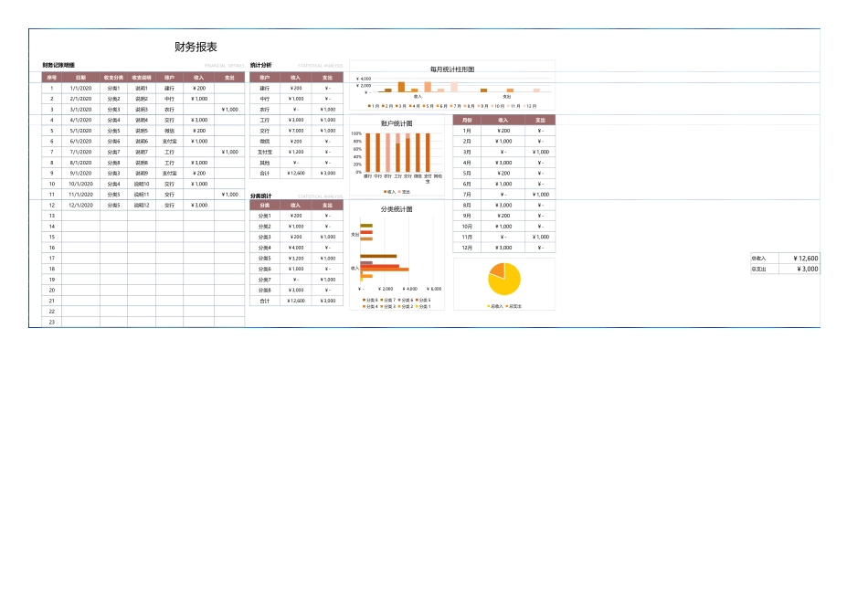This screenshot has height=614, width=868.
Task: Select the 总收入 legend marker beneath the pie chart
Action: (488, 305)
